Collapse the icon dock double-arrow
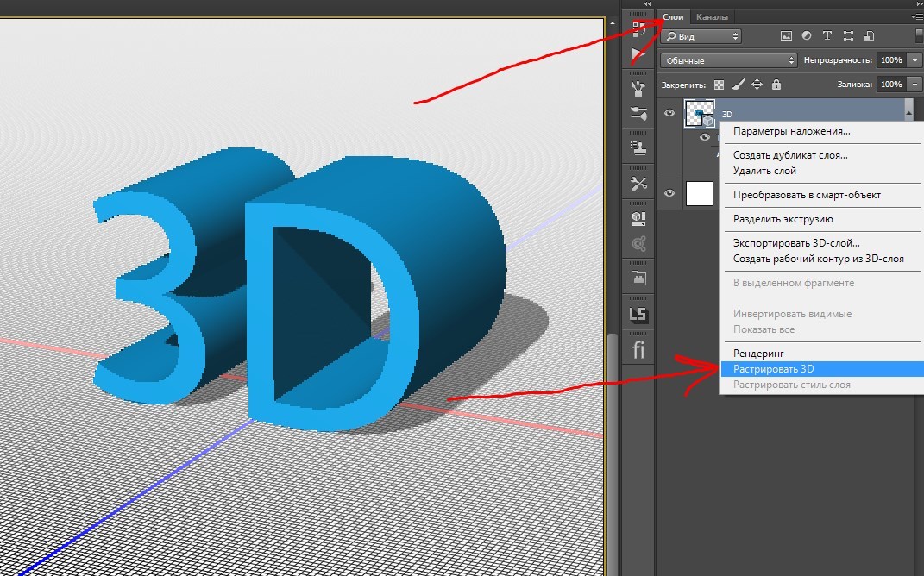The image size is (924, 576). coord(648,4)
